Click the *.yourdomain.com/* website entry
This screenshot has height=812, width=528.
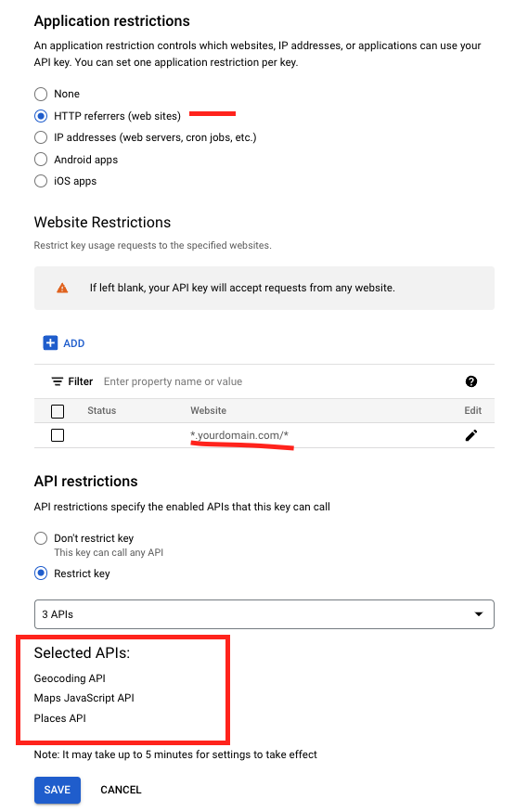(x=239, y=435)
